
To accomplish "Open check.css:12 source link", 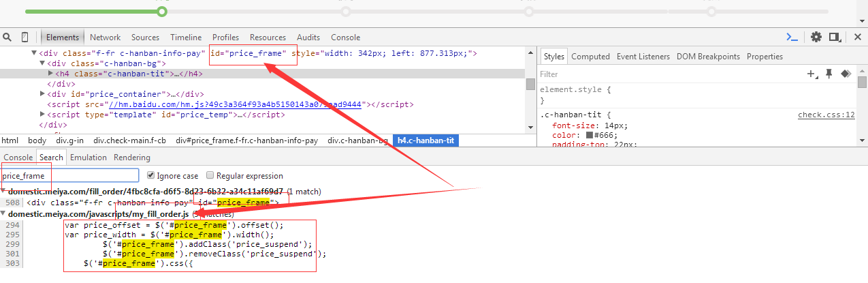I will tap(826, 115).
